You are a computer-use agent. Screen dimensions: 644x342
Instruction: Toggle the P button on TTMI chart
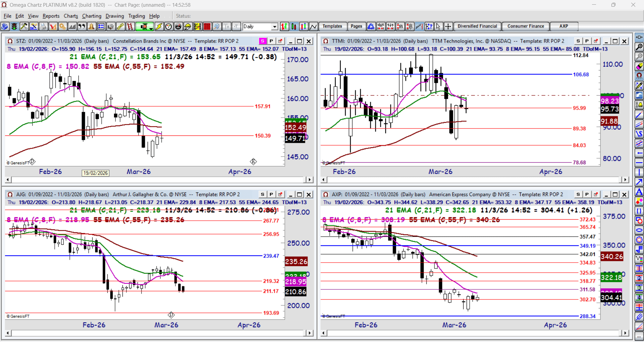pyautogui.click(x=587, y=41)
